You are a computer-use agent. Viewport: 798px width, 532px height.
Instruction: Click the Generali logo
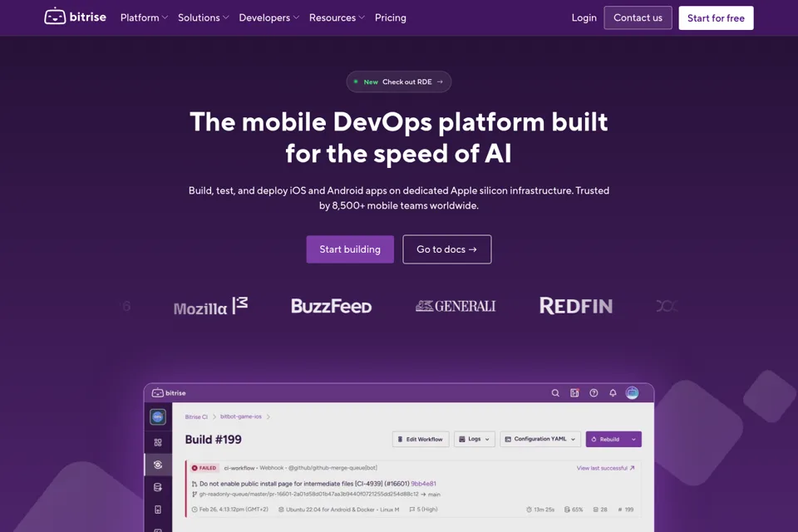[x=456, y=306]
